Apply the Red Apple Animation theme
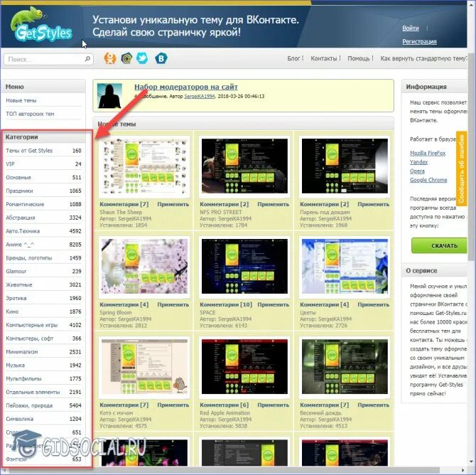476x475 pixels. [x=274, y=405]
